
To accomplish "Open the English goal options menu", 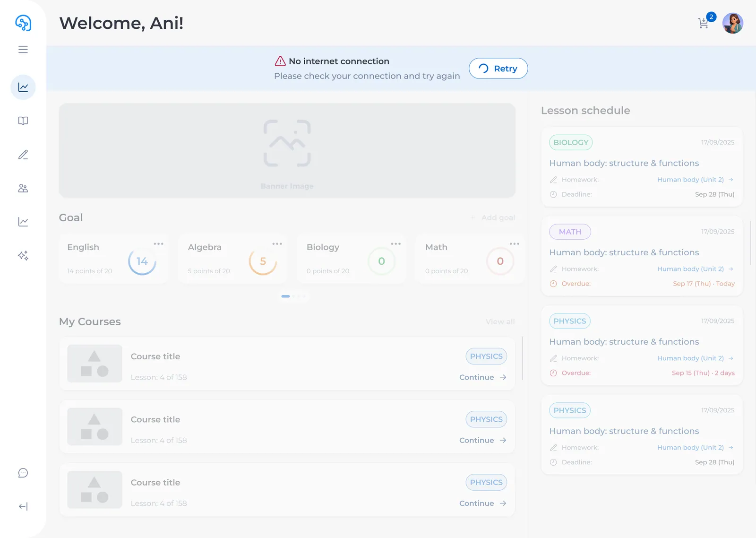I will coord(158,244).
